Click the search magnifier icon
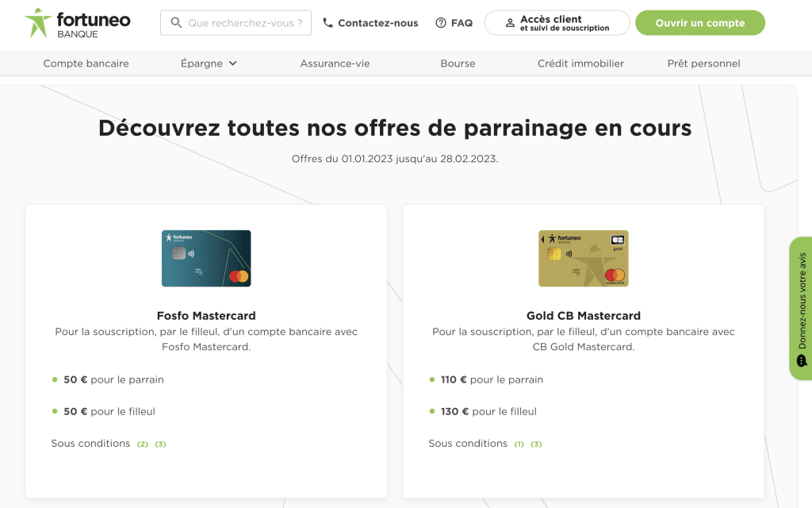The width and height of the screenshot is (812, 508). click(x=176, y=23)
